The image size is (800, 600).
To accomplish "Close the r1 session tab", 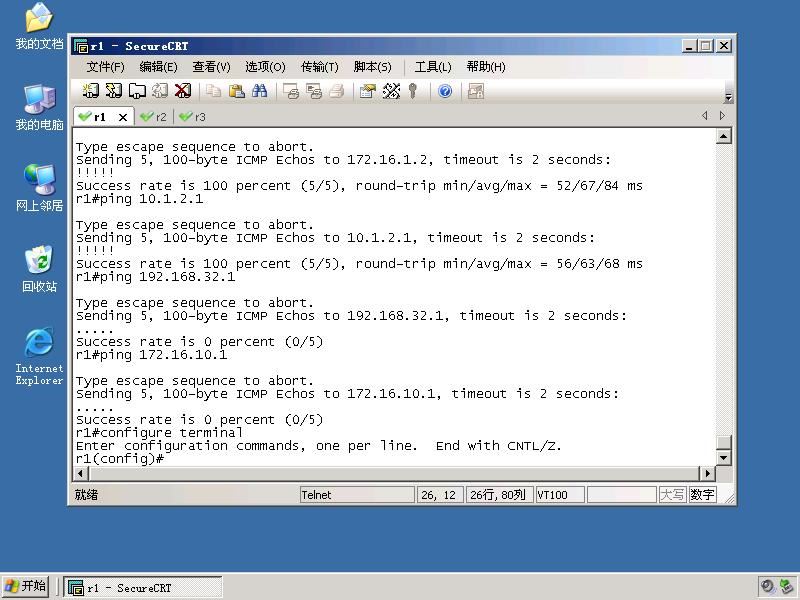I will (123, 117).
